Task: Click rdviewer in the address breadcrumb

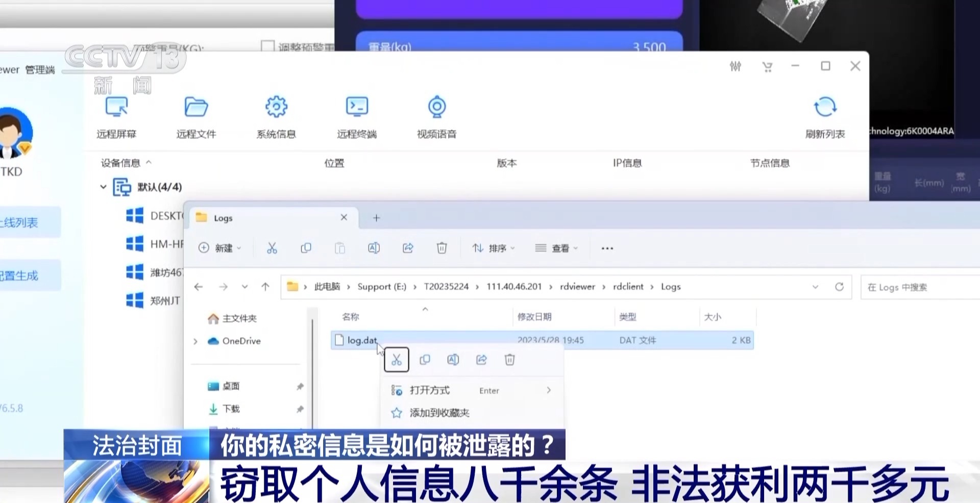Action: pyautogui.click(x=577, y=287)
